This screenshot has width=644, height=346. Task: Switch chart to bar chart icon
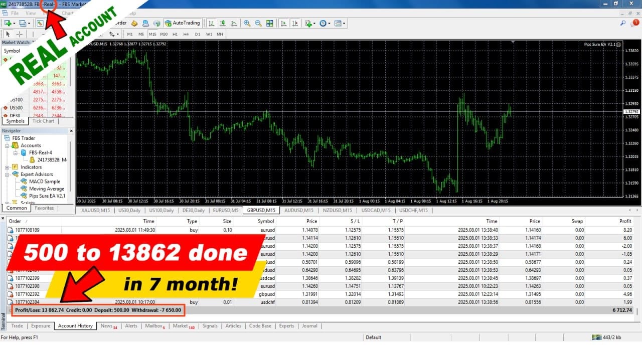click(x=212, y=23)
